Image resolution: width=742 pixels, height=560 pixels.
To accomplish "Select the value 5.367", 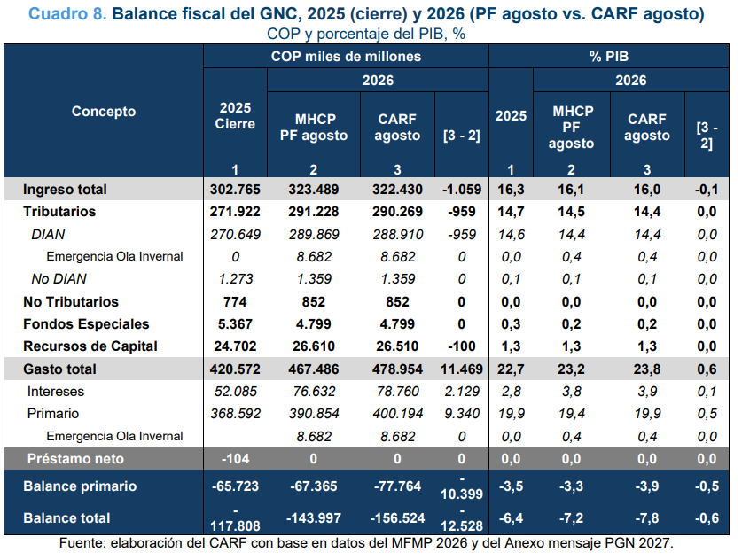I will pos(235,324).
